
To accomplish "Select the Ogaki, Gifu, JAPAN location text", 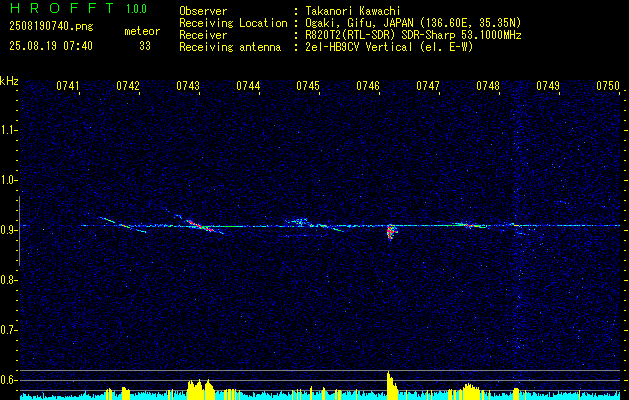I will click(x=413, y=23).
